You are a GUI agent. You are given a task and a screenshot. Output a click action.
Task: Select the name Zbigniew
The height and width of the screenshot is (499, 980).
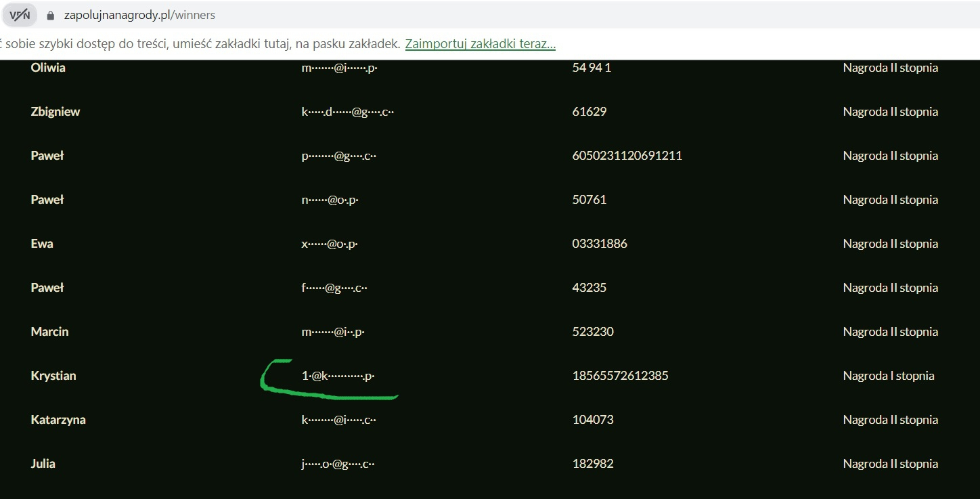click(55, 112)
